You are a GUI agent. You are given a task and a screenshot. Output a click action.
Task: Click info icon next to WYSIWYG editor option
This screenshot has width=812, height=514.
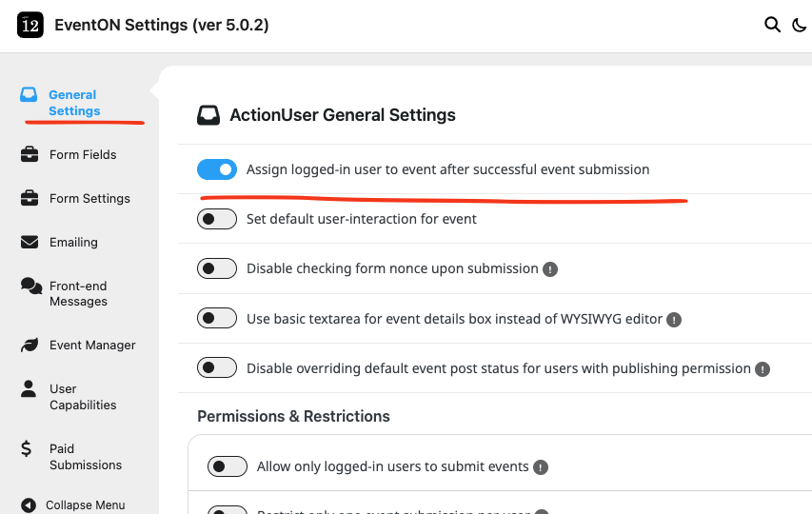(674, 320)
